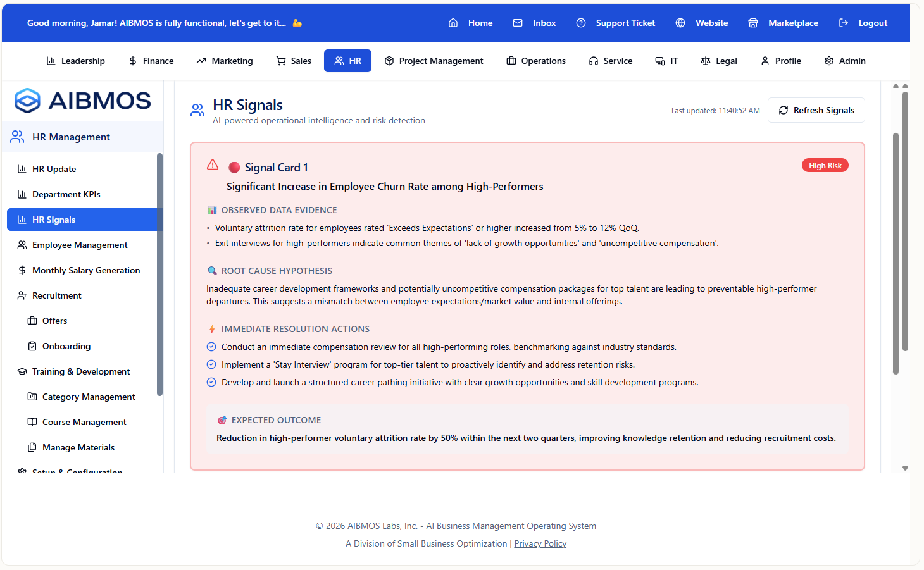
Task: Click the main content scrollbar thumb
Action: (896, 253)
